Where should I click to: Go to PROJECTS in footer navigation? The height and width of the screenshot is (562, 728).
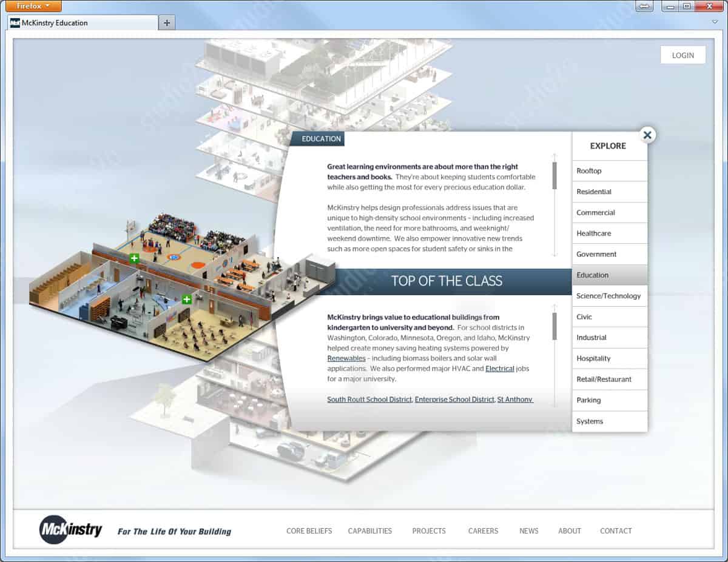429,531
